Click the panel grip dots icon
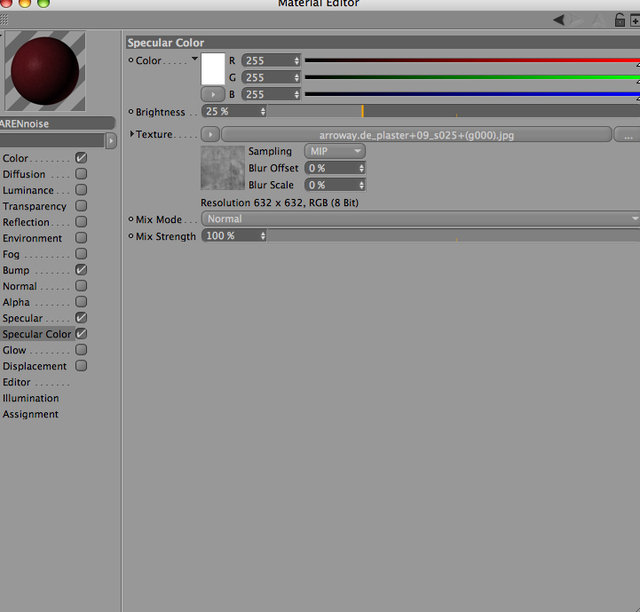This screenshot has height=612, width=640. point(4,20)
